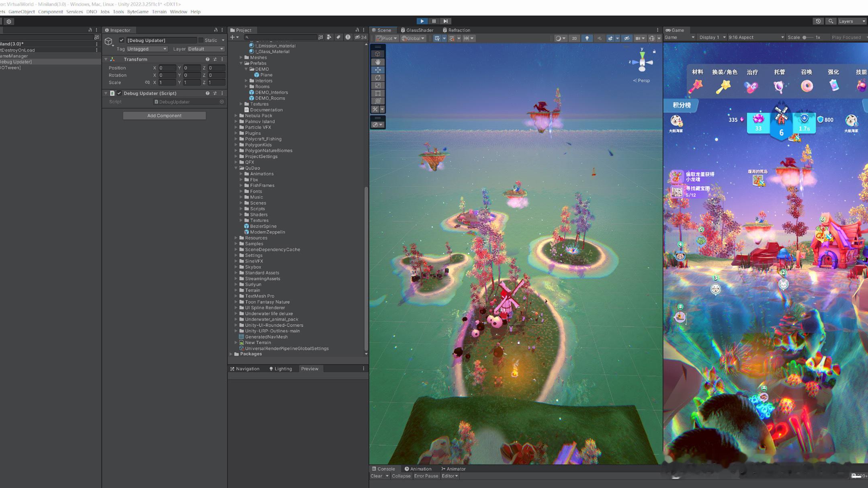The width and height of the screenshot is (868, 488).
Task: Click the Step frame button
Action: click(445, 21)
